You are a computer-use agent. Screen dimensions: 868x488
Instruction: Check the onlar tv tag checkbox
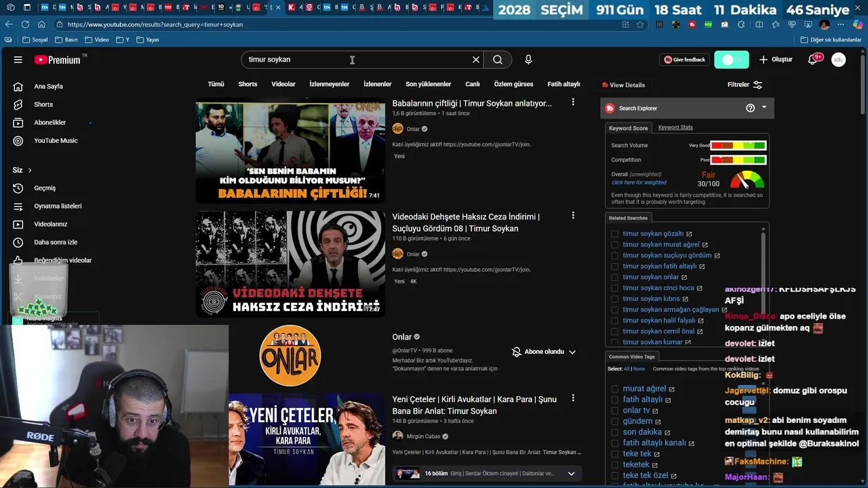[615, 411]
